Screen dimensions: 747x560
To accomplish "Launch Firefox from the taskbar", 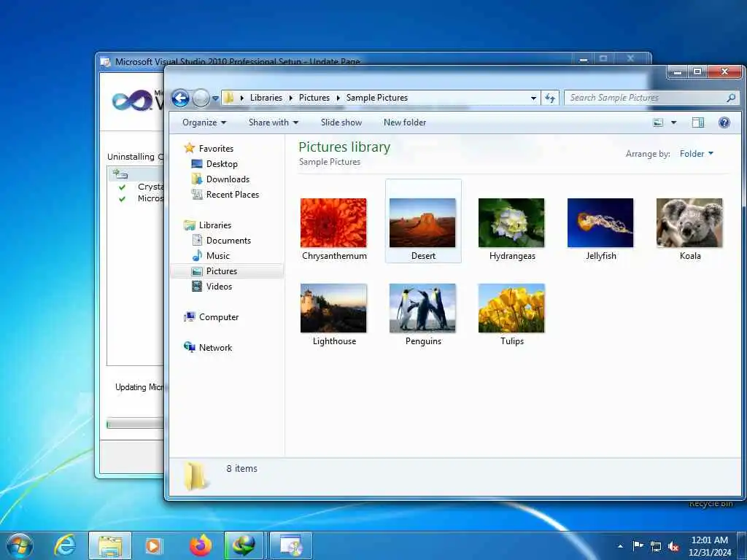I will coord(201,545).
